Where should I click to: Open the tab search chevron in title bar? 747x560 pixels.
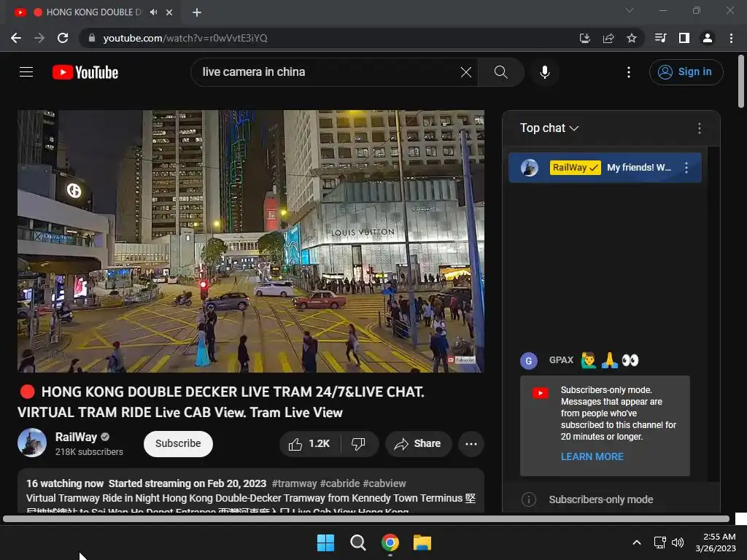(x=630, y=10)
